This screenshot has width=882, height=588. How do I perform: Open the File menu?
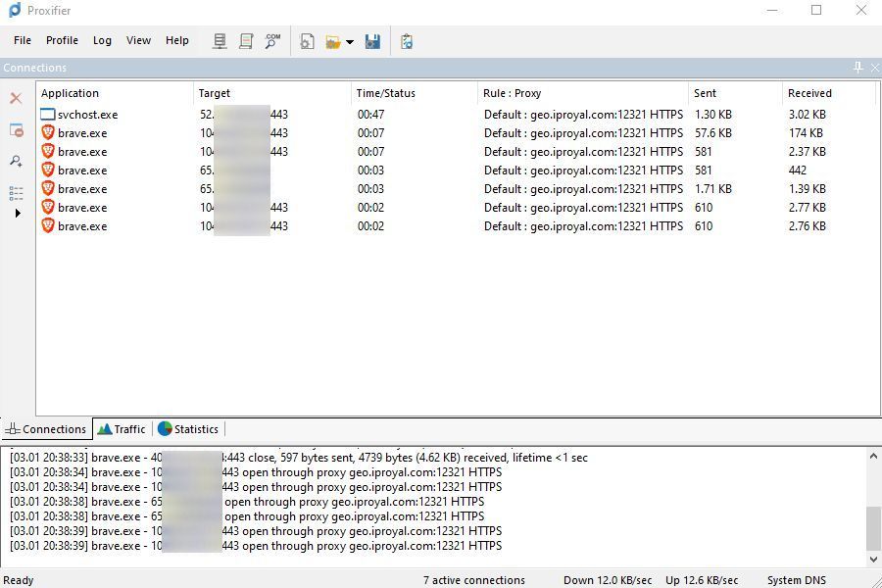(x=23, y=40)
